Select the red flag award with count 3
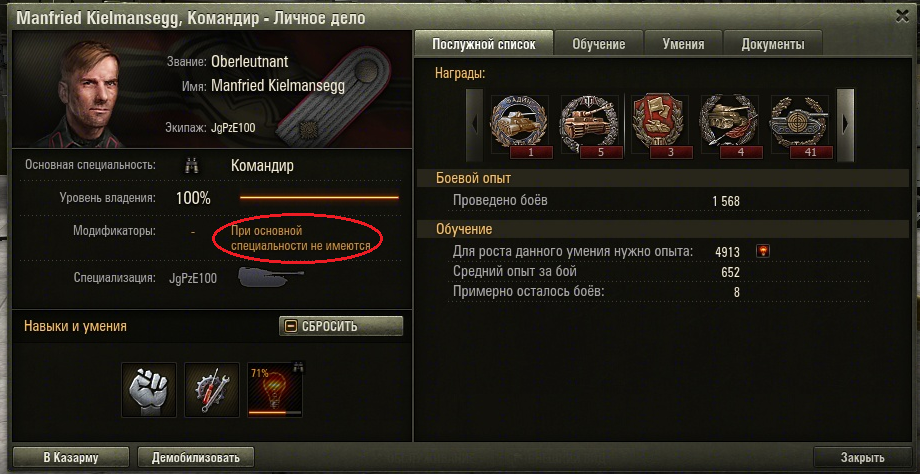 [x=658, y=127]
